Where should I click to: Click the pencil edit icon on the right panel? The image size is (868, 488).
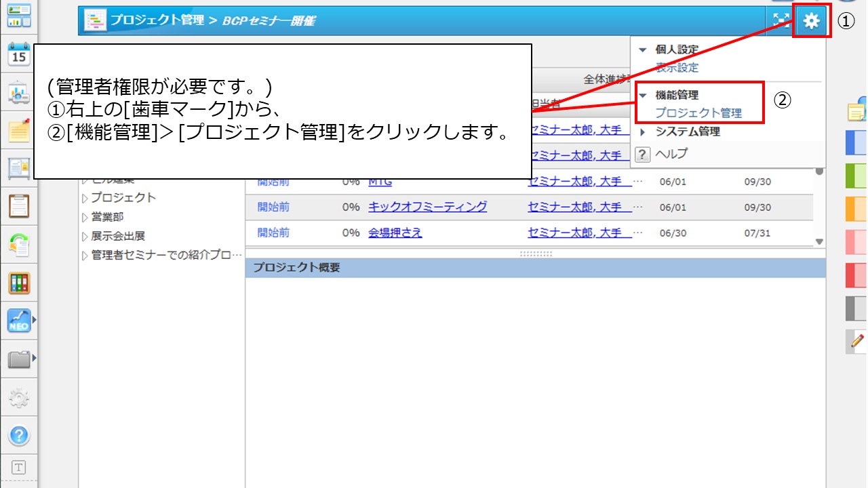856,342
